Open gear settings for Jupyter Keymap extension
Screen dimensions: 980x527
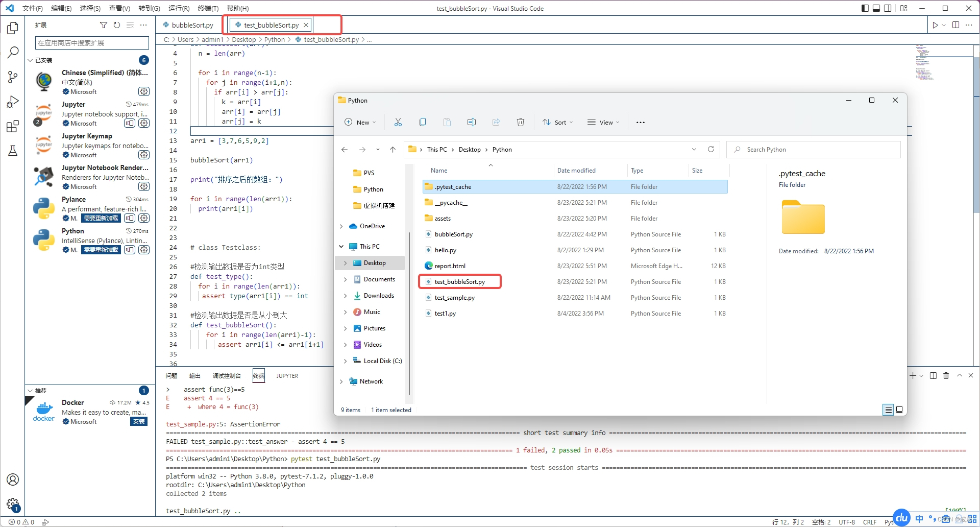(x=144, y=155)
